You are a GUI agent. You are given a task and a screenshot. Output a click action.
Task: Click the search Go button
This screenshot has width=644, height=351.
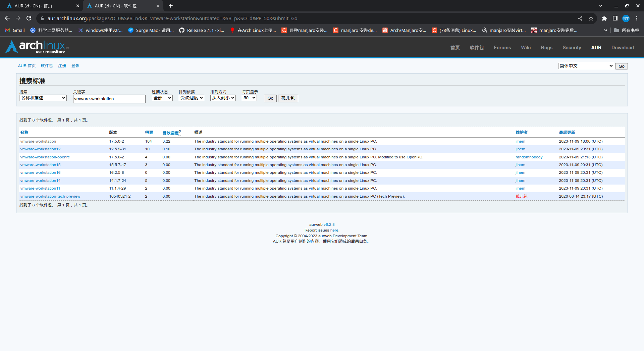(x=270, y=98)
